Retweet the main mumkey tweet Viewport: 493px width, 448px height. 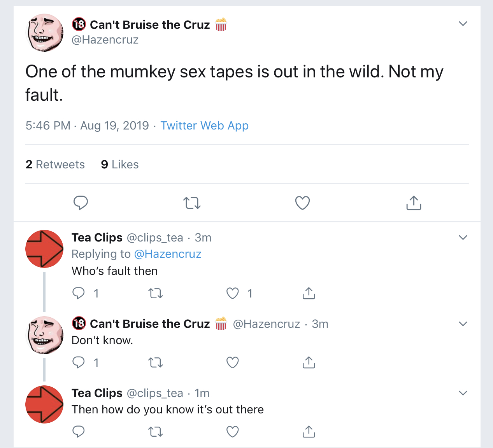(x=192, y=203)
